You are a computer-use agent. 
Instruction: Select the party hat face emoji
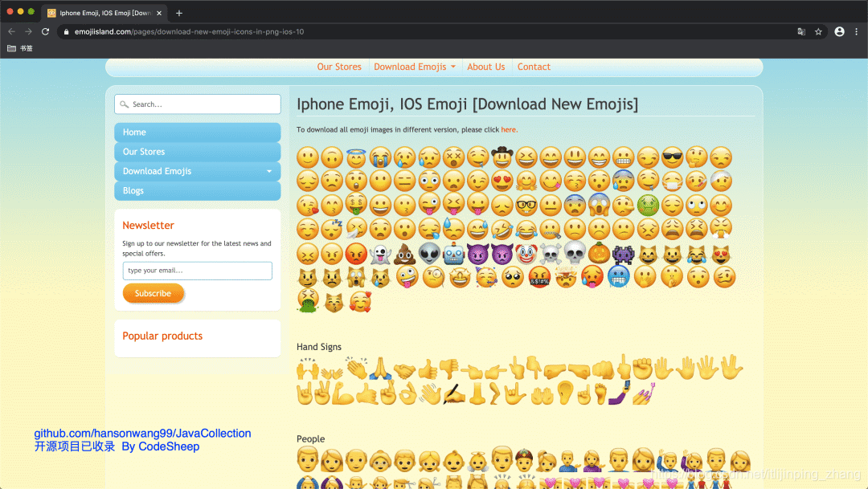pos(486,277)
